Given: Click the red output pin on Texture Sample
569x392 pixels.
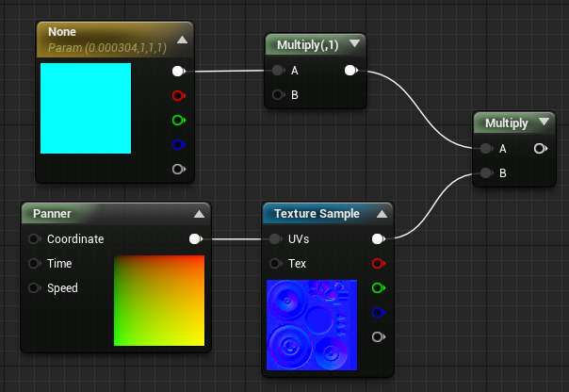Looking at the screenshot, I should point(379,264).
